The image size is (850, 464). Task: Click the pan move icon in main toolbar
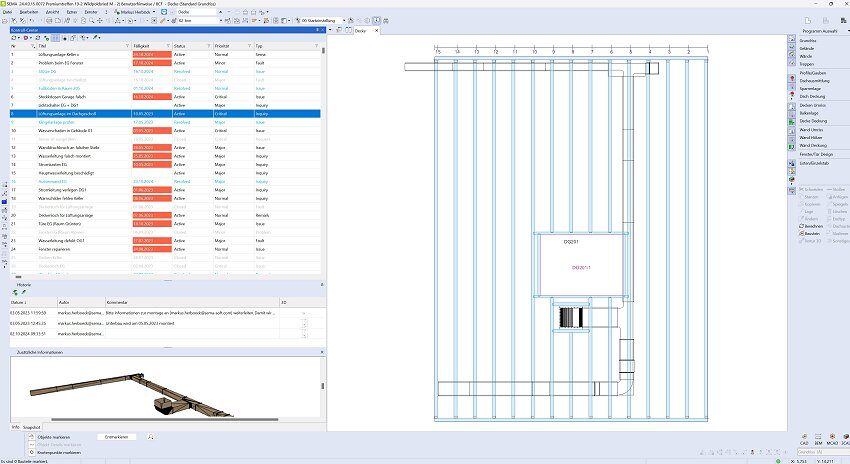pos(100,21)
